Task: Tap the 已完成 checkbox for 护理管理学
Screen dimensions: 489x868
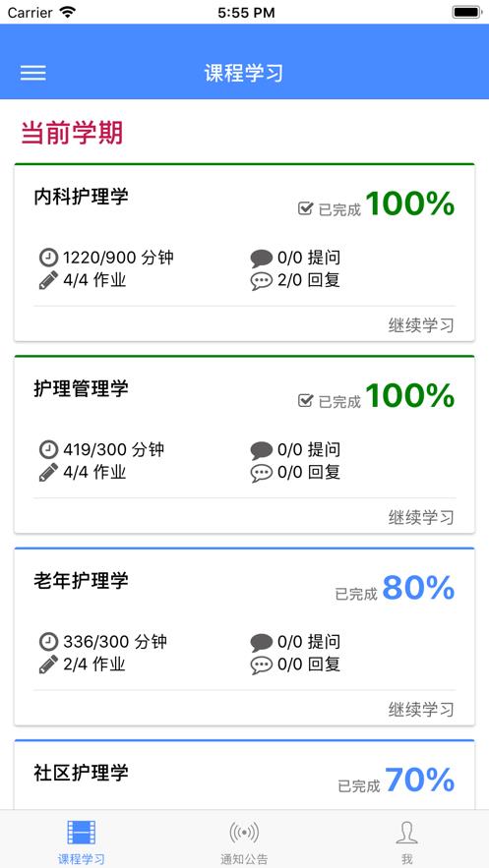Action: pos(305,401)
